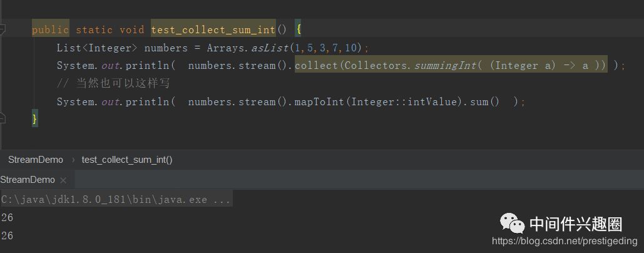The width and height of the screenshot is (644, 253).
Task: Click the summingInt method reference
Action: (x=445, y=66)
